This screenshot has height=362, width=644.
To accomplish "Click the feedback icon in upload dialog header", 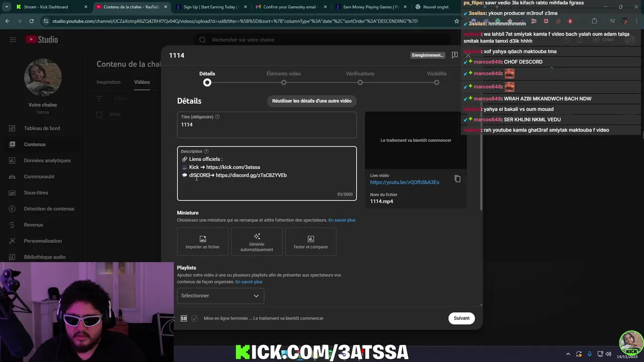I will (x=454, y=55).
